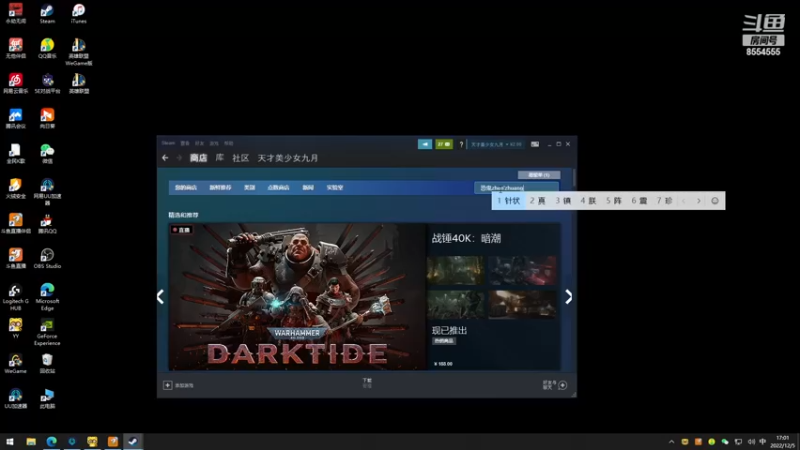Open the 腾讯QQ desktop shortcut

pos(47,224)
